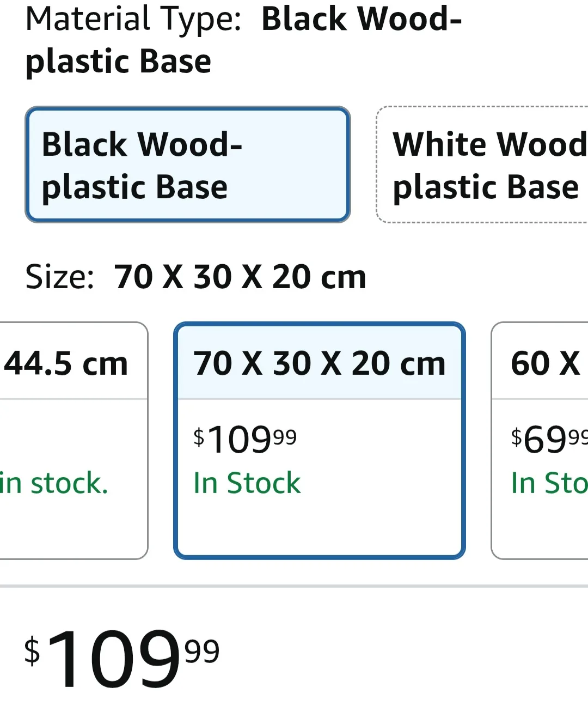Click the 60 X header on the rightmost card
Viewport: 588px width, 712px height.
[544, 362]
